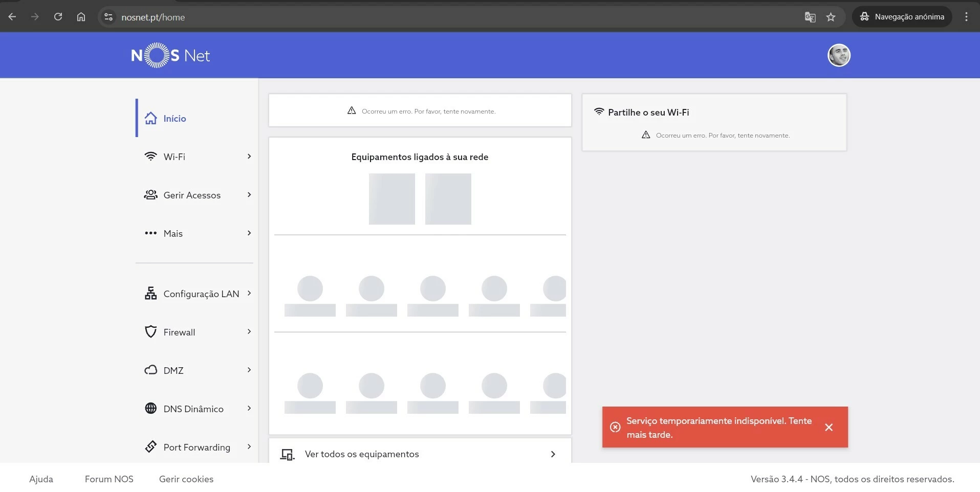The image size is (980, 492).
Task: Click the warning triangle in the top error card
Action: 352,110
